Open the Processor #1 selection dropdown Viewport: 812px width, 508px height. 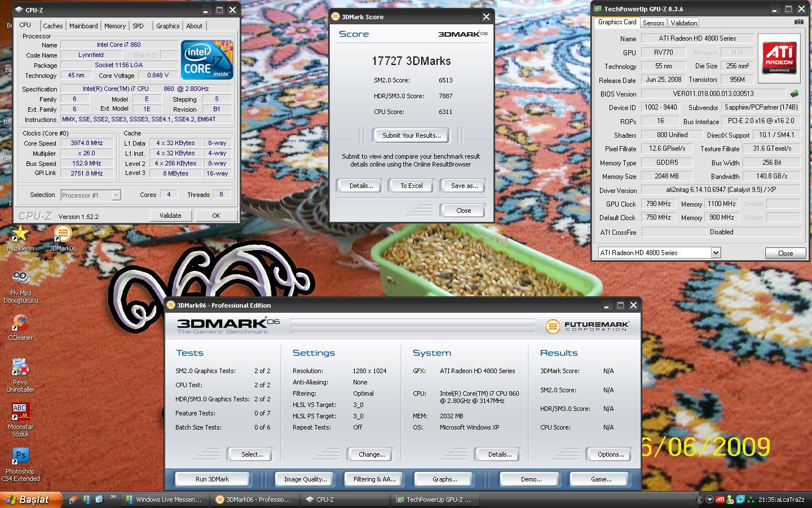coord(116,195)
